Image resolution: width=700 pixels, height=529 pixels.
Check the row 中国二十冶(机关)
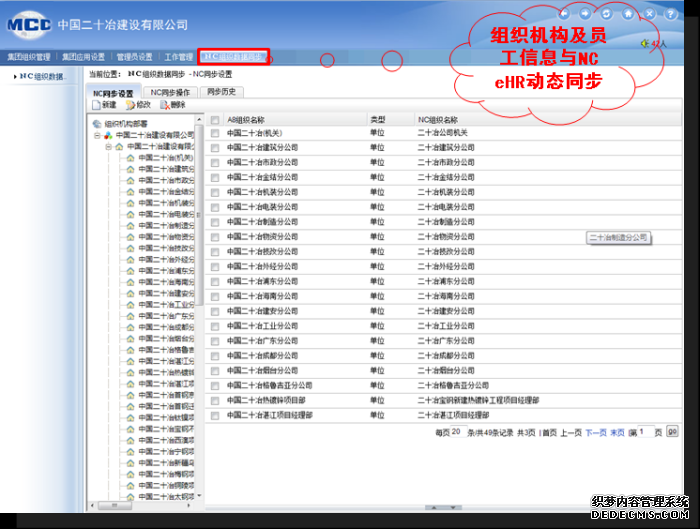[x=215, y=133]
